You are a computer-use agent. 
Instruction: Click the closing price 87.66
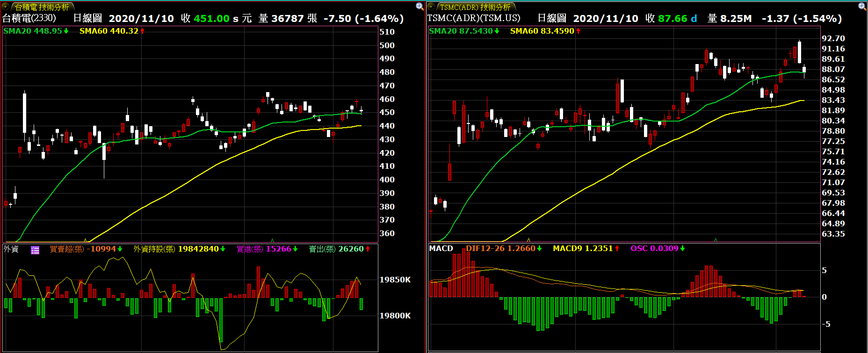tap(673, 18)
